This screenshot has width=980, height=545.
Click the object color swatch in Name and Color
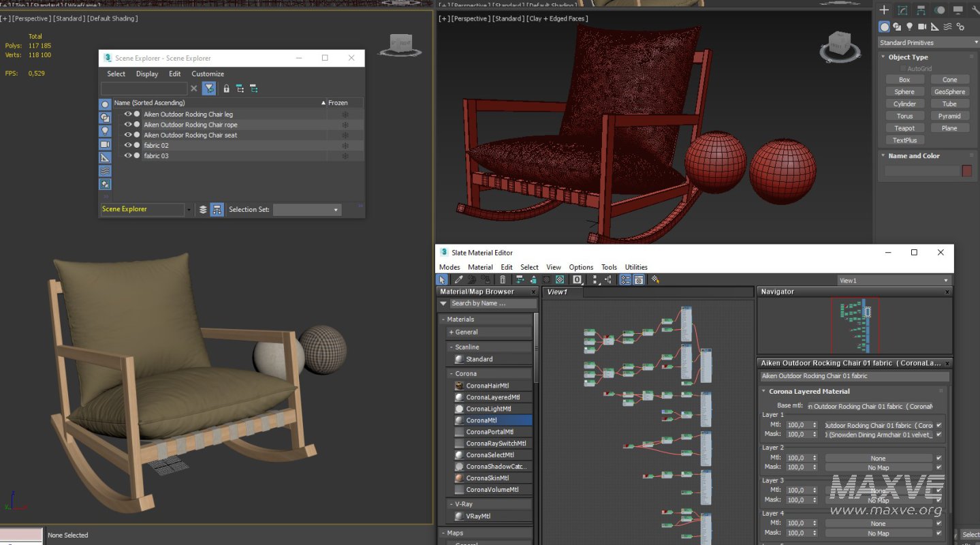[x=966, y=171]
